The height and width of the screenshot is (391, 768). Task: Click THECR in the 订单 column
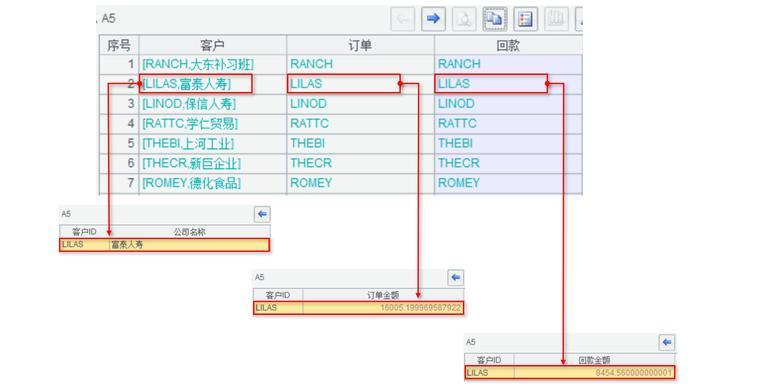[360, 163]
